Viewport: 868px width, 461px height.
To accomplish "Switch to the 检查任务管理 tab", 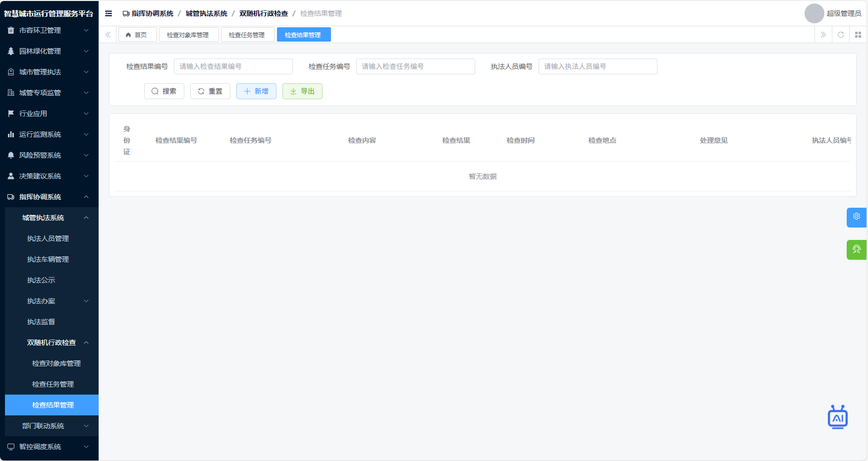I will click(247, 35).
